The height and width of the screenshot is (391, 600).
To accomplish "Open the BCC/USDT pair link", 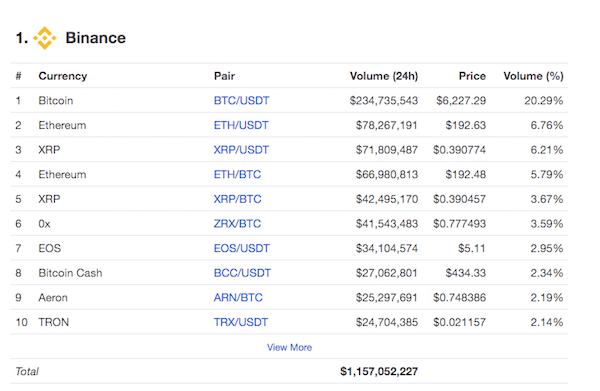I will click(x=242, y=273).
